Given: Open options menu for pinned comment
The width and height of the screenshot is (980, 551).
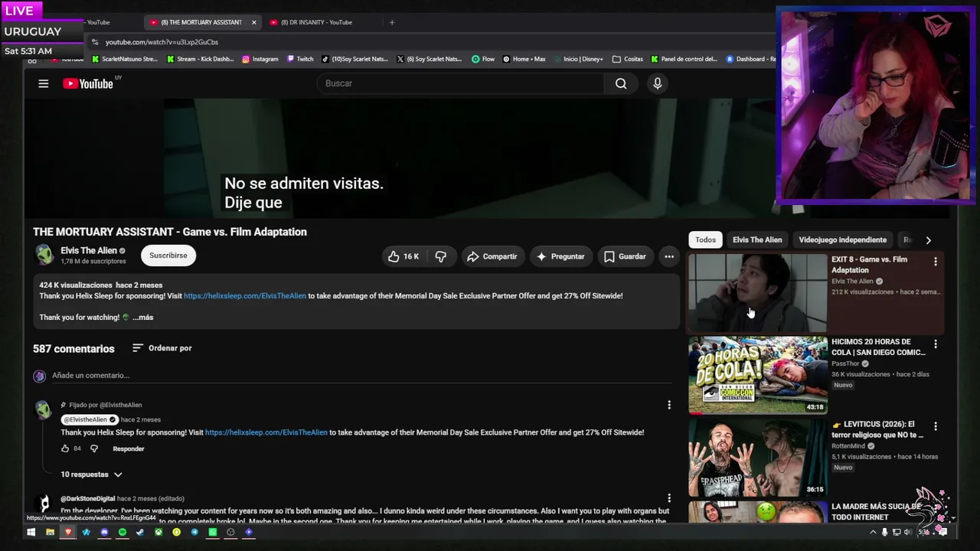Looking at the screenshot, I should point(669,405).
